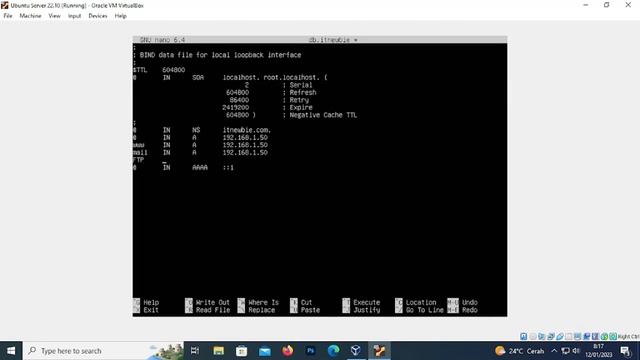Click the '; Serial' comment
Screen dimensions: 640x360
click(x=298, y=85)
